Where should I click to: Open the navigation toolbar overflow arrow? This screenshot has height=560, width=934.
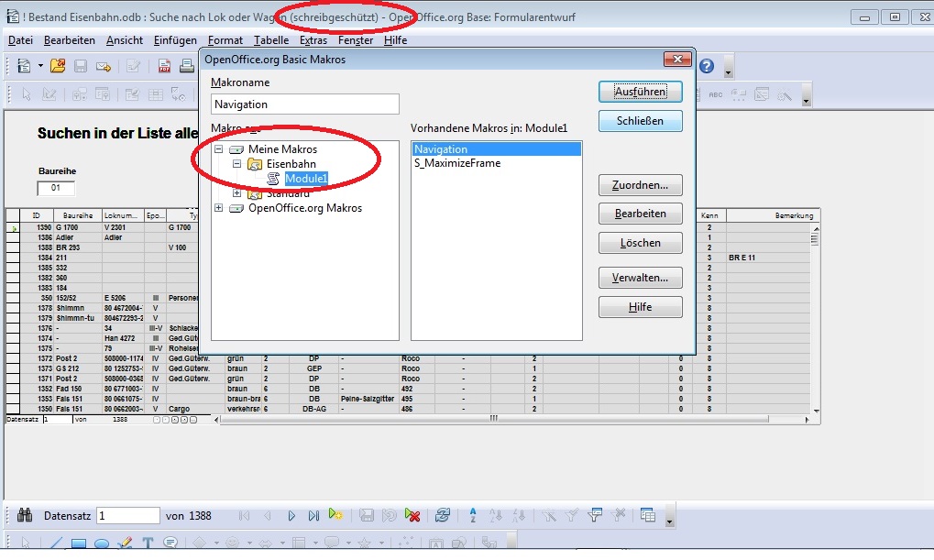pyautogui.click(x=669, y=522)
